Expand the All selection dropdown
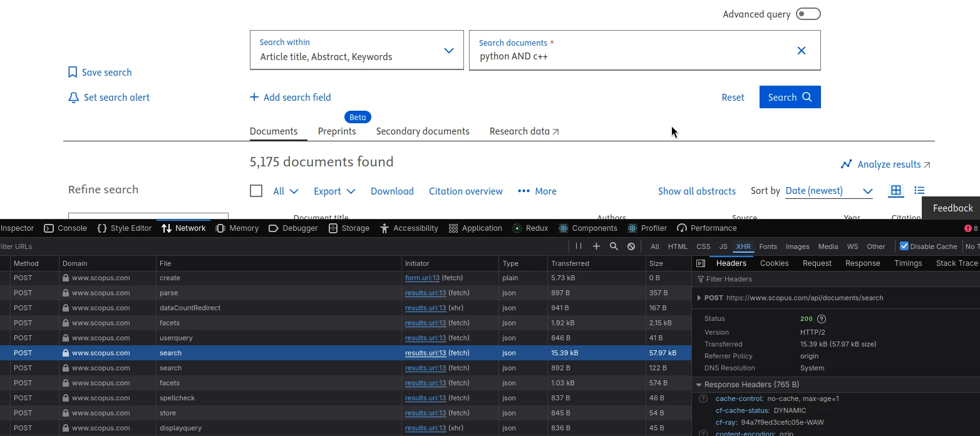 (x=286, y=191)
